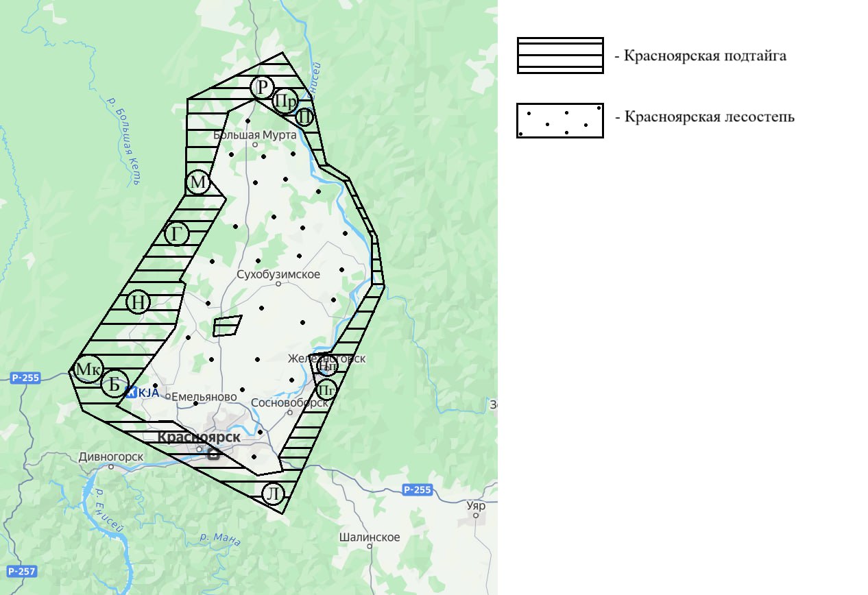Click the "Г" circle marker
Image resolution: width=868 pixels, height=595 pixels.
click(176, 234)
